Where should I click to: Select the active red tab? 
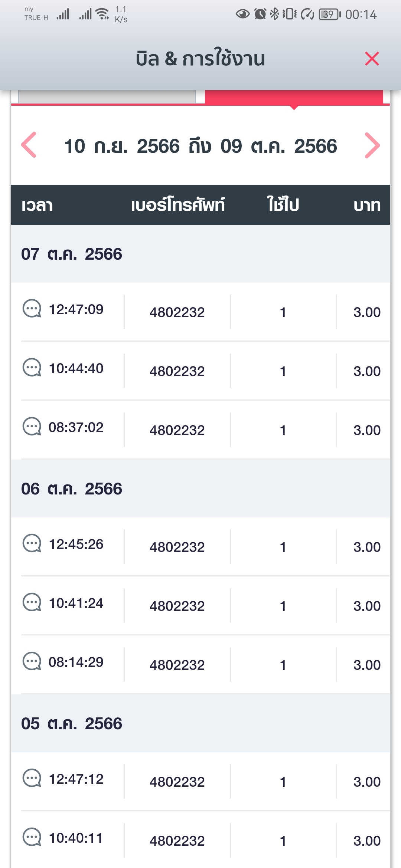tap(294, 97)
